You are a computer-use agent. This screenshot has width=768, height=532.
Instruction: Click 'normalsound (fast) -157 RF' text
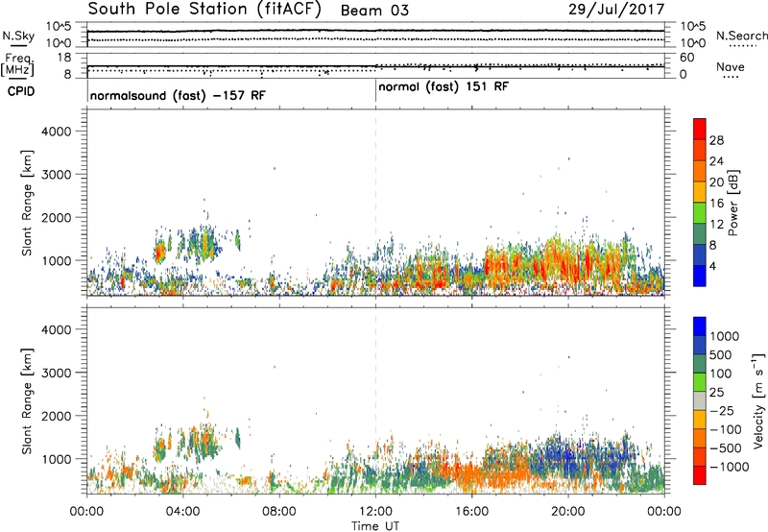[x=178, y=95]
